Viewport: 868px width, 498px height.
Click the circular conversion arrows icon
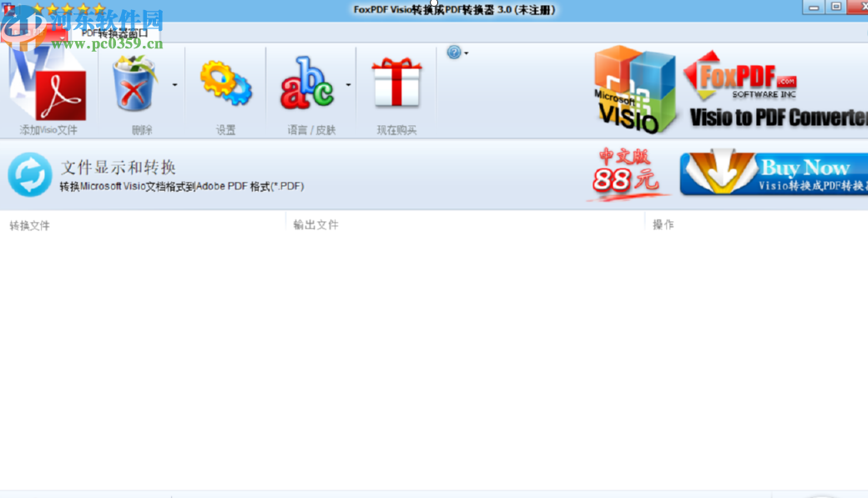[31, 175]
